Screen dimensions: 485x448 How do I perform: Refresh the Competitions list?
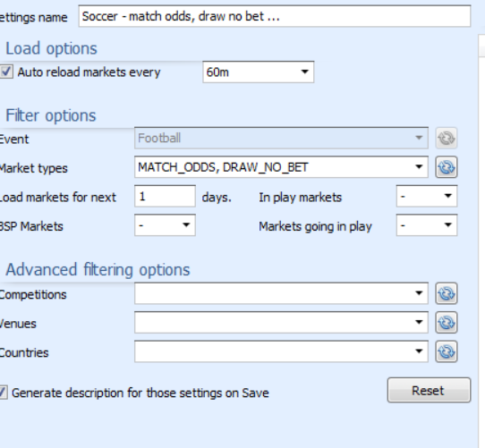click(x=446, y=293)
